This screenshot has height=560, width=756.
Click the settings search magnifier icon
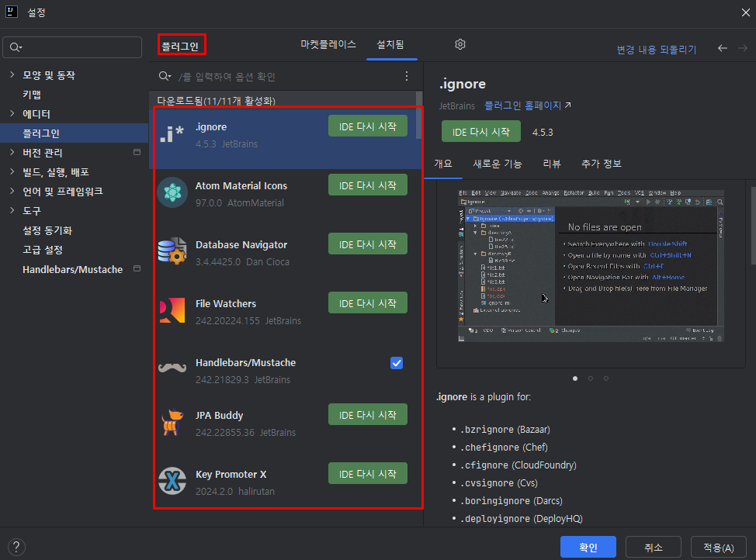(16, 47)
